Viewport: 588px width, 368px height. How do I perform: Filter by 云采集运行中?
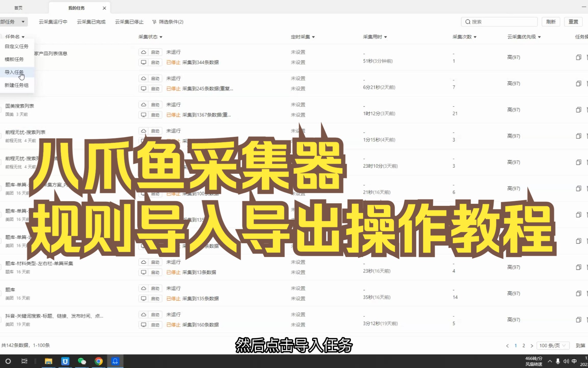pyautogui.click(x=53, y=22)
